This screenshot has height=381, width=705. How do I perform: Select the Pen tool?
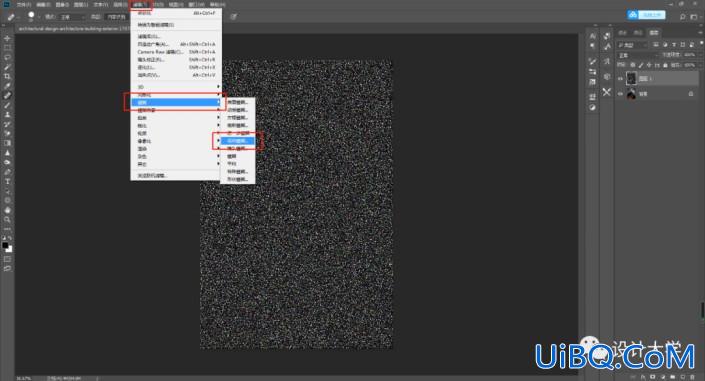click(x=7, y=172)
